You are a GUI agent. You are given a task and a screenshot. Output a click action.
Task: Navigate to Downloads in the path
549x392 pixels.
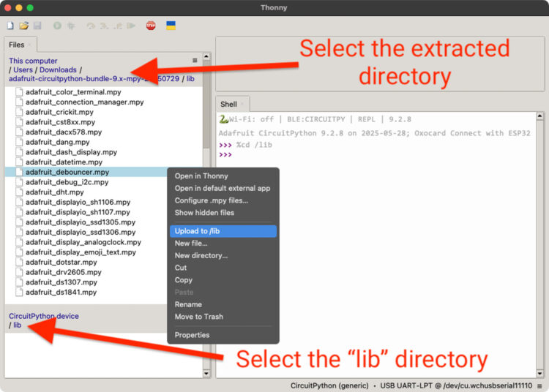pos(58,70)
